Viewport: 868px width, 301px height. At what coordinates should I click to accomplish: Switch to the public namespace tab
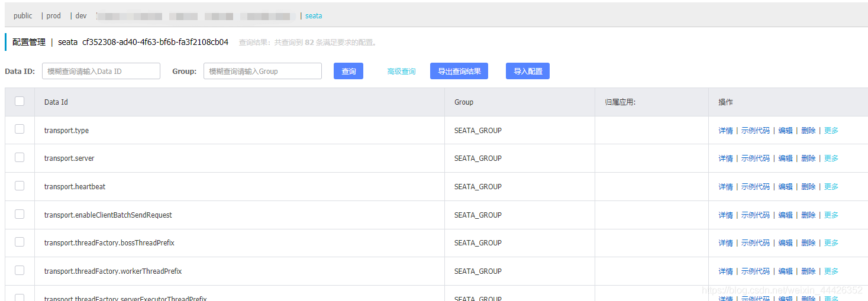pos(23,16)
